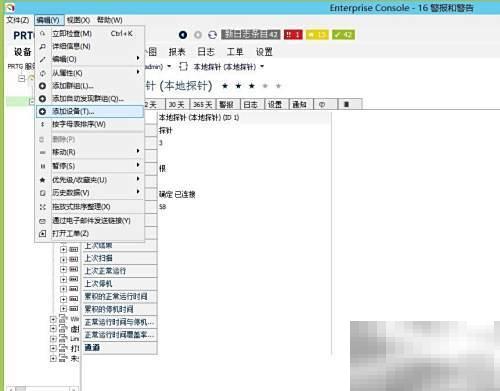500x391 pixels.
Task: Refresh the console with the circular arrows icon
Action: click(x=212, y=35)
